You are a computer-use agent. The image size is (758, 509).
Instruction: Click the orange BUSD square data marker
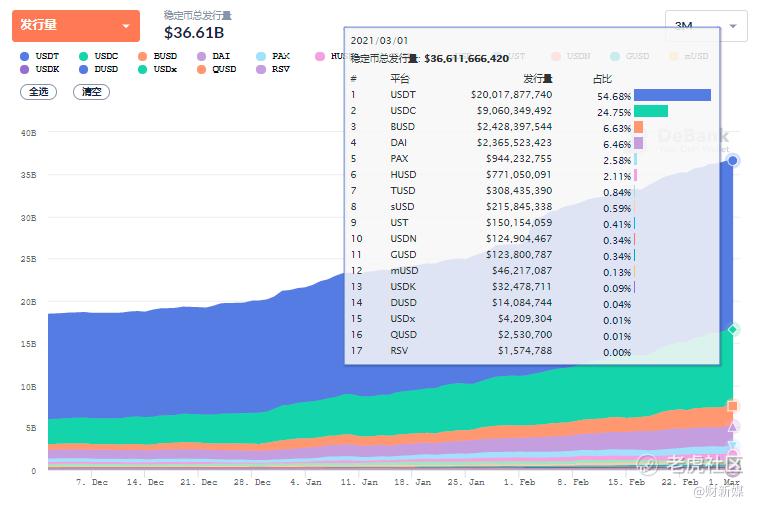click(x=733, y=406)
